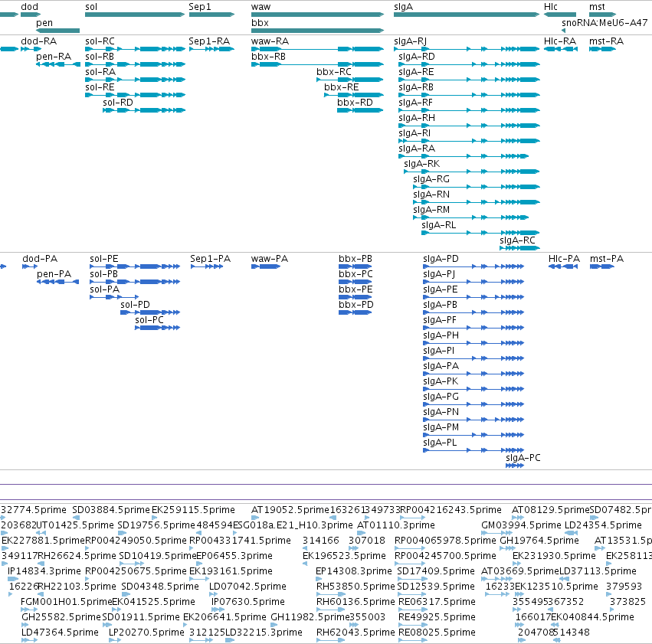
Task: Click EST GH11982.5prime
Action: [x=310, y=617]
